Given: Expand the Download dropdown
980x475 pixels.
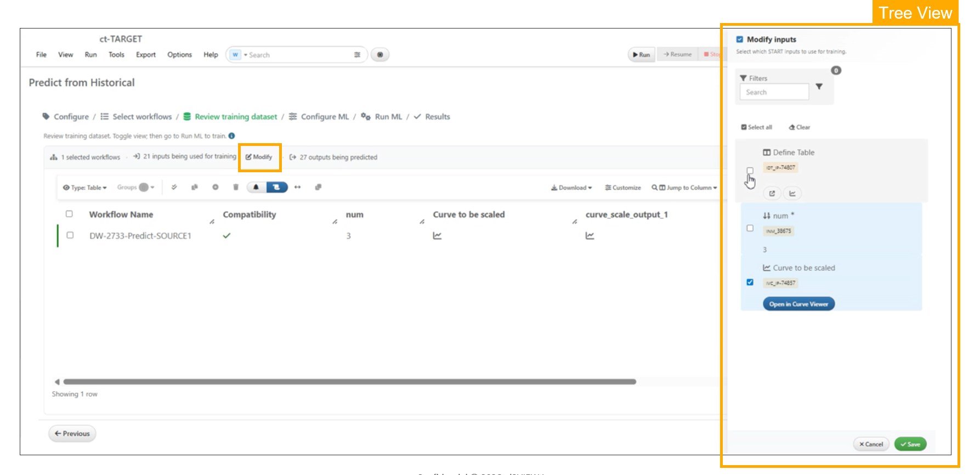Looking at the screenshot, I should point(571,188).
